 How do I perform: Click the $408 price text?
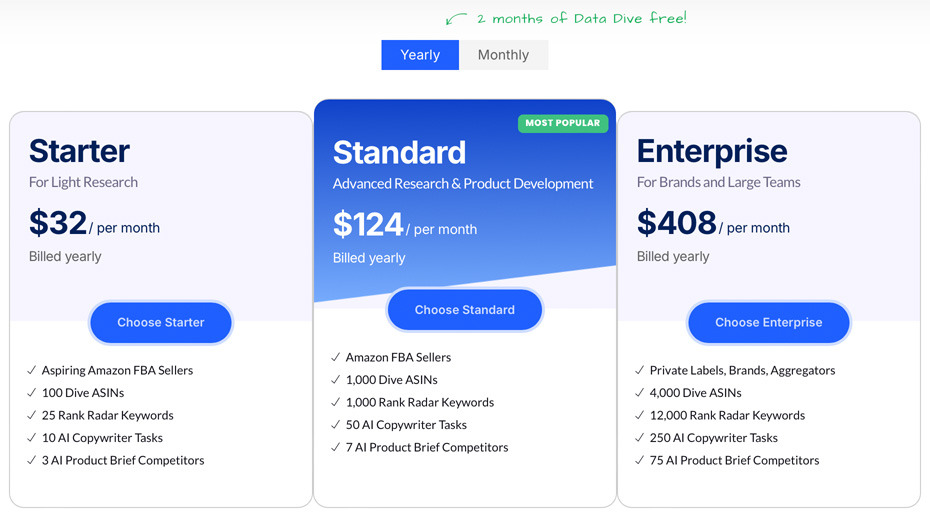[677, 223]
